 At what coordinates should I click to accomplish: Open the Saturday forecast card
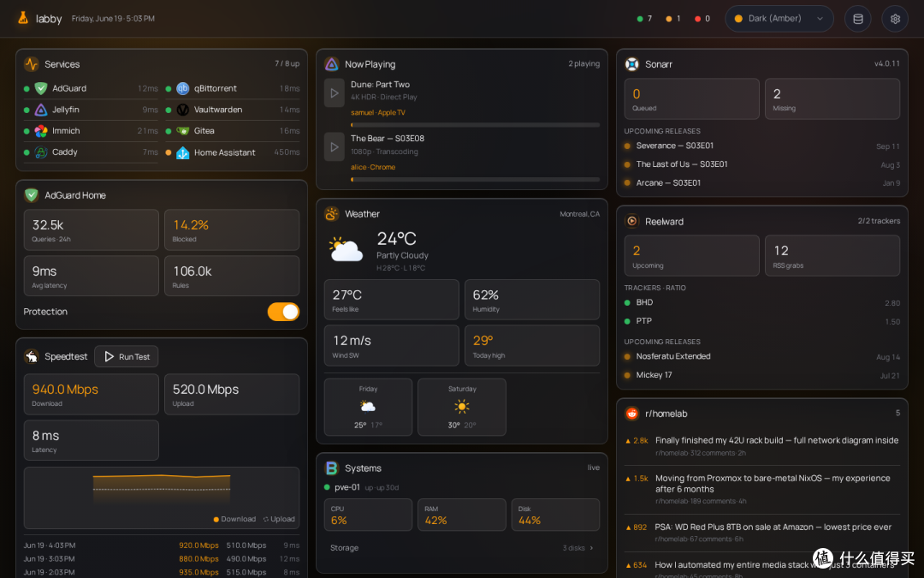coord(461,407)
